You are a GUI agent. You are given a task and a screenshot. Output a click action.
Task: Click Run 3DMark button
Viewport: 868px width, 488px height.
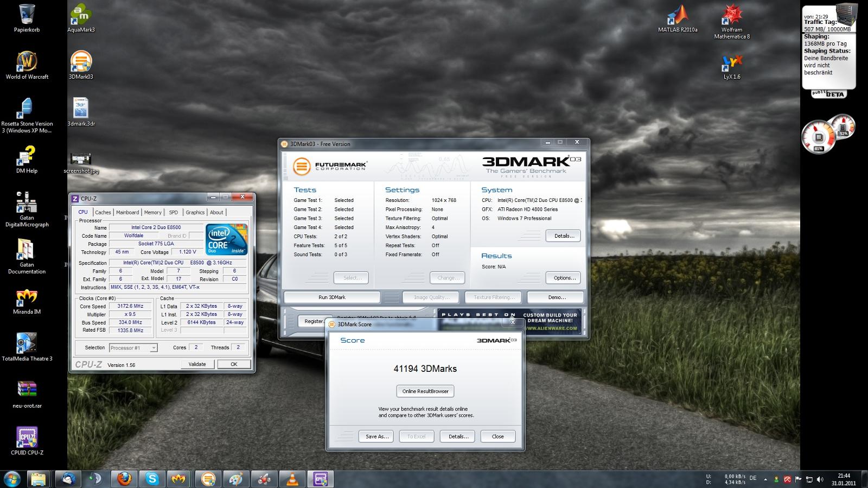(x=332, y=297)
